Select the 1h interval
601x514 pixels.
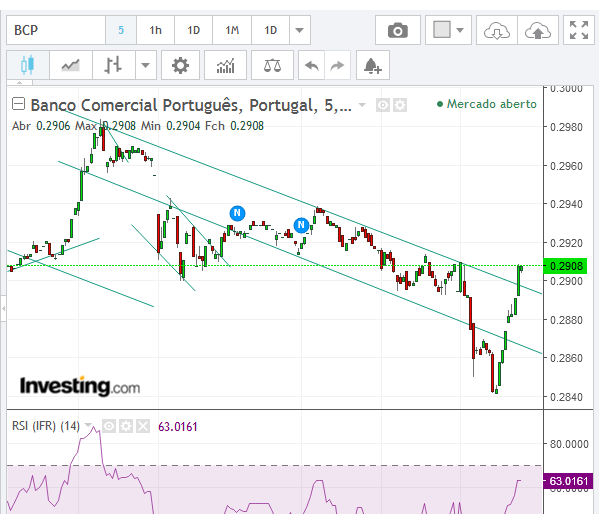pos(155,30)
